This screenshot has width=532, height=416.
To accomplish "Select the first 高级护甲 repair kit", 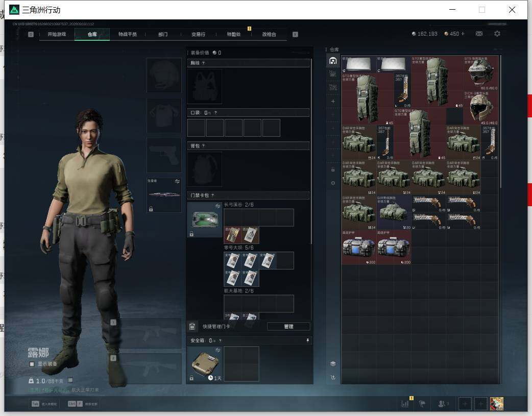I will pyautogui.click(x=359, y=248).
